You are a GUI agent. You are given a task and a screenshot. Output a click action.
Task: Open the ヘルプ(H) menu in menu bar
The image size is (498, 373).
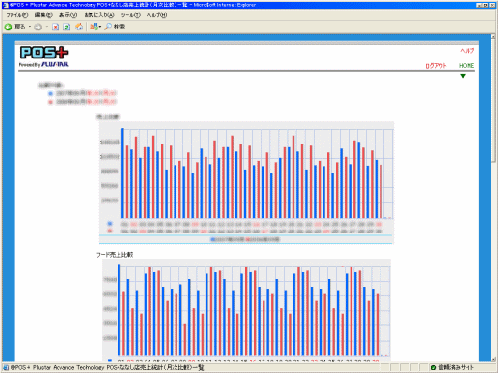pyautogui.click(x=157, y=15)
